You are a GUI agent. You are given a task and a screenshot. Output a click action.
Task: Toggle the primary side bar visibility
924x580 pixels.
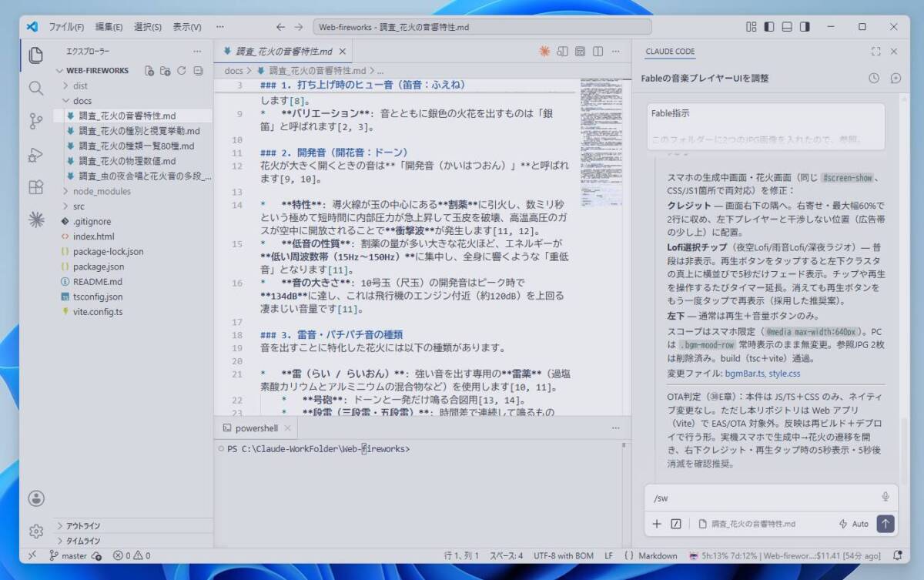click(x=769, y=26)
